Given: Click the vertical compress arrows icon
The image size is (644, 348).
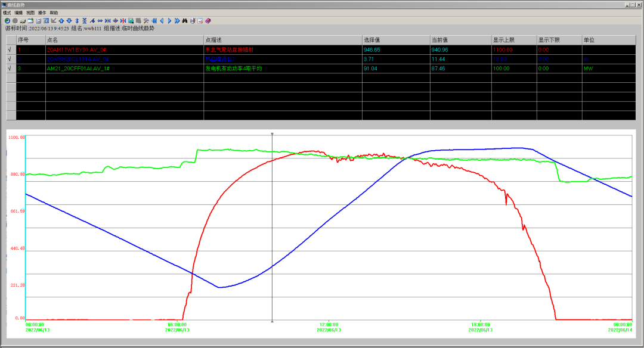Looking at the screenshot, I should (84, 20).
